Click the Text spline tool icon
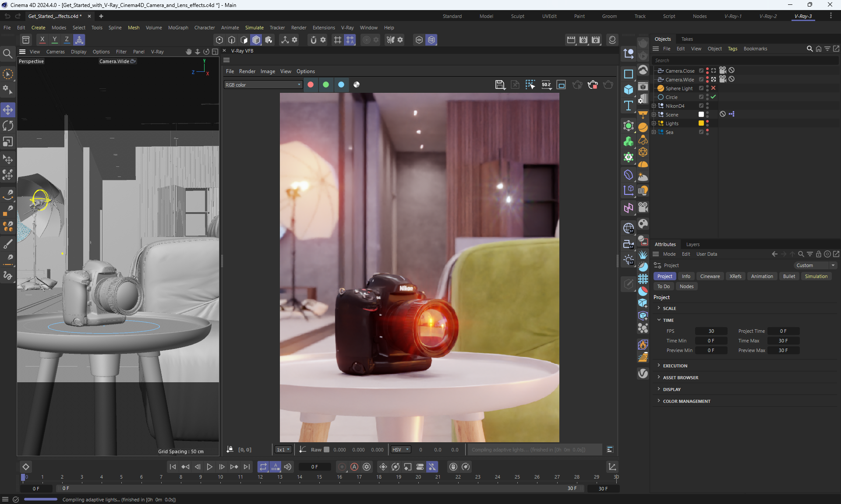The height and width of the screenshot is (504, 841). (x=629, y=106)
